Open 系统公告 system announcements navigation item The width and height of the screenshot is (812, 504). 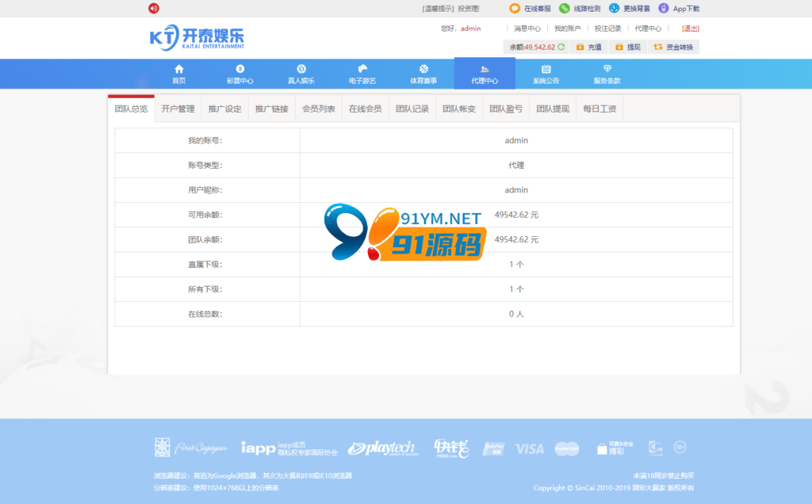(546, 74)
